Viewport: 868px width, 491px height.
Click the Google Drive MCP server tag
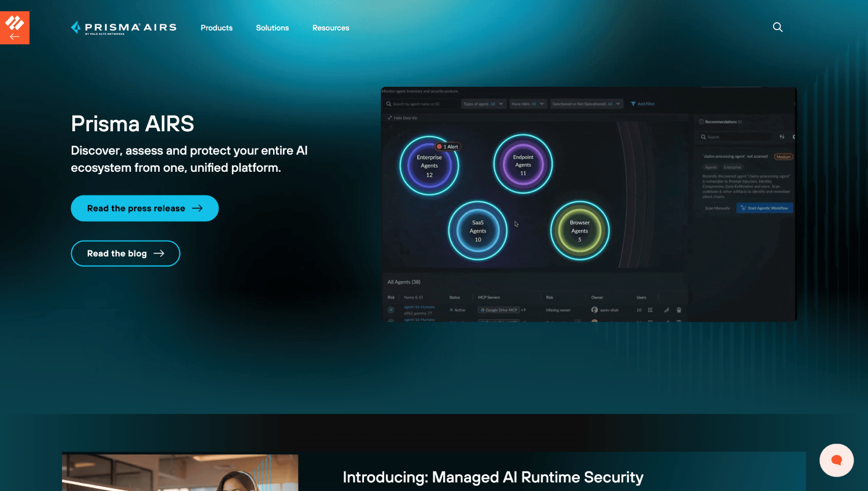point(499,310)
